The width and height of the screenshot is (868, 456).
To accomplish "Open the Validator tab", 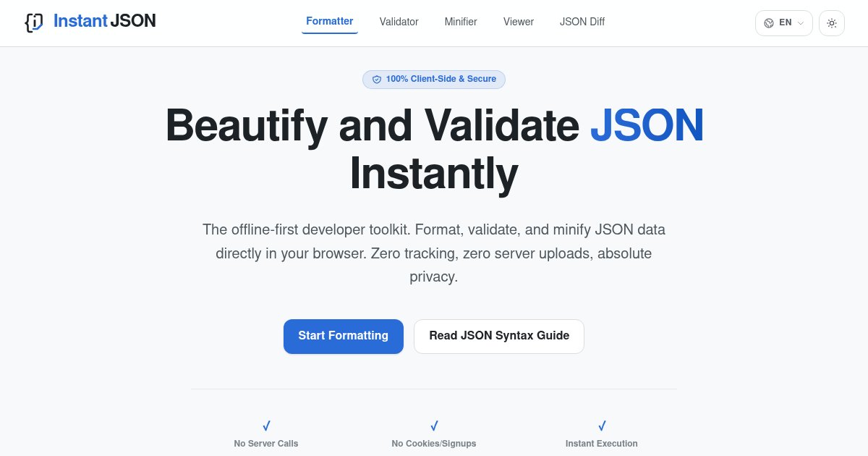I will pos(399,22).
